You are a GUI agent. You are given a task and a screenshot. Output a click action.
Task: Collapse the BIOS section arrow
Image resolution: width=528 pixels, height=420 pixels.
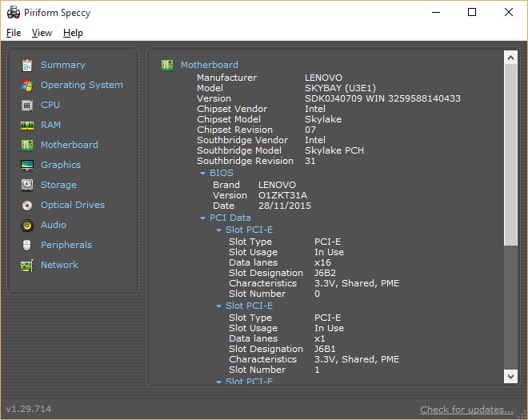202,173
